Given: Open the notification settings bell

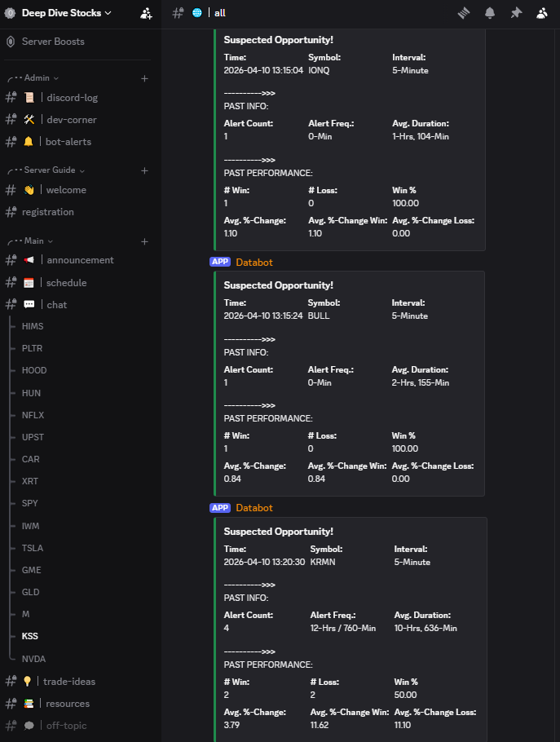Looking at the screenshot, I should [x=490, y=13].
